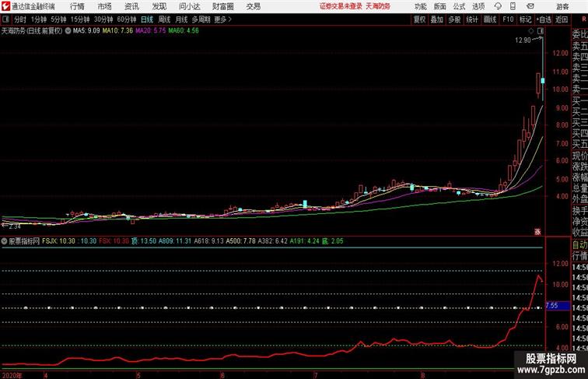Open the 资讯 menu
588x379 pixels.
click(x=131, y=6)
